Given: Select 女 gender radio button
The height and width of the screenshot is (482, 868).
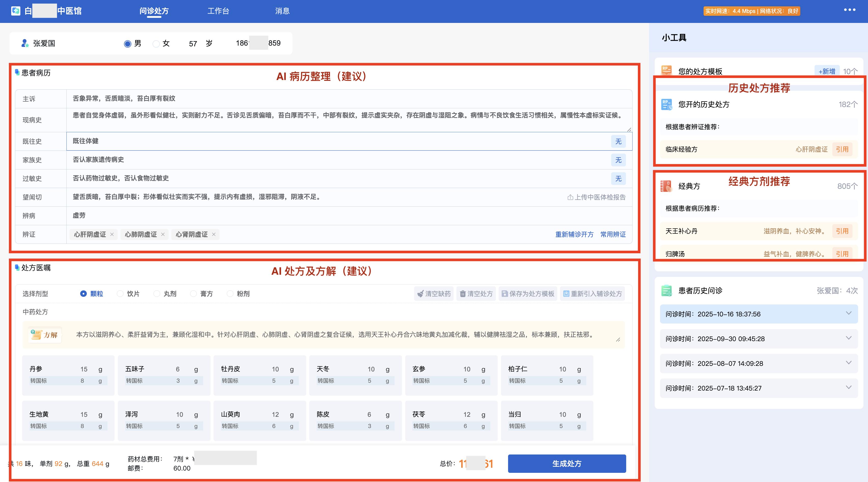Looking at the screenshot, I should coord(156,44).
